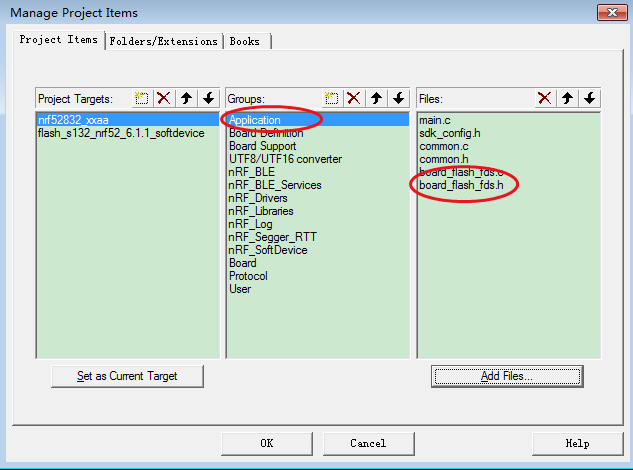
Task: Click the Cancel button
Action: pyautogui.click(x=368, y=443)
